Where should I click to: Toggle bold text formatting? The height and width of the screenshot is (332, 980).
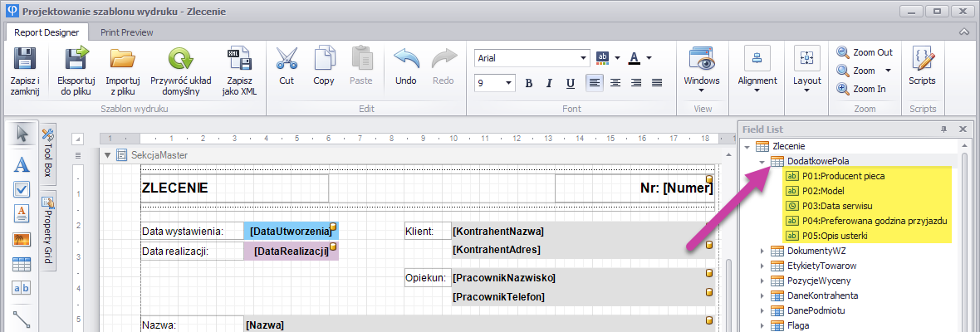pos(527,83)
